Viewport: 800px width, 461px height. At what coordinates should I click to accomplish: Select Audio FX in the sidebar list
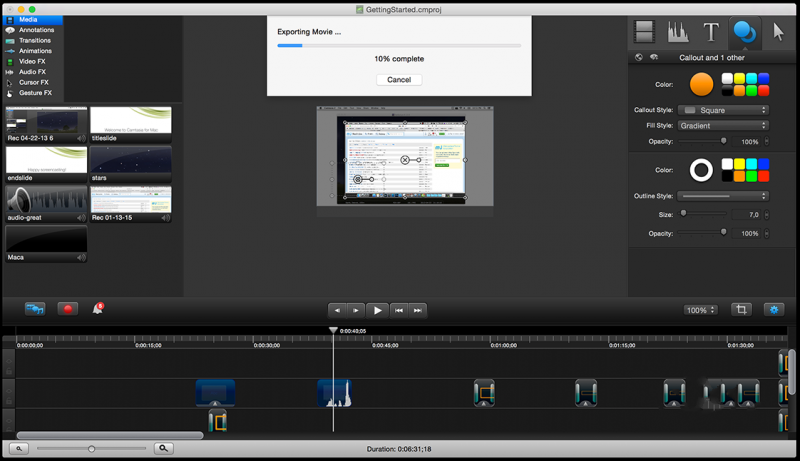pos(32,72)
